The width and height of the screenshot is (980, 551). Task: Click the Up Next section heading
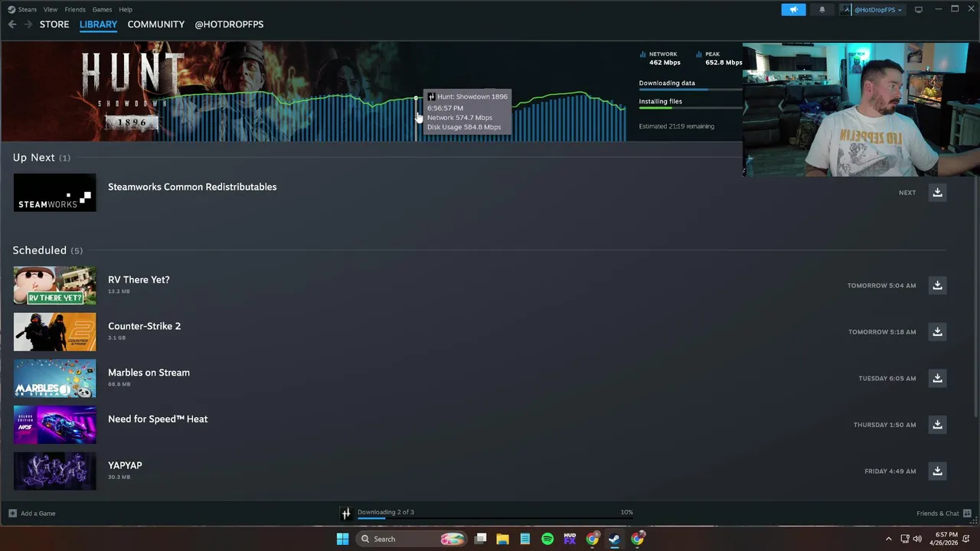coord(41,158)
